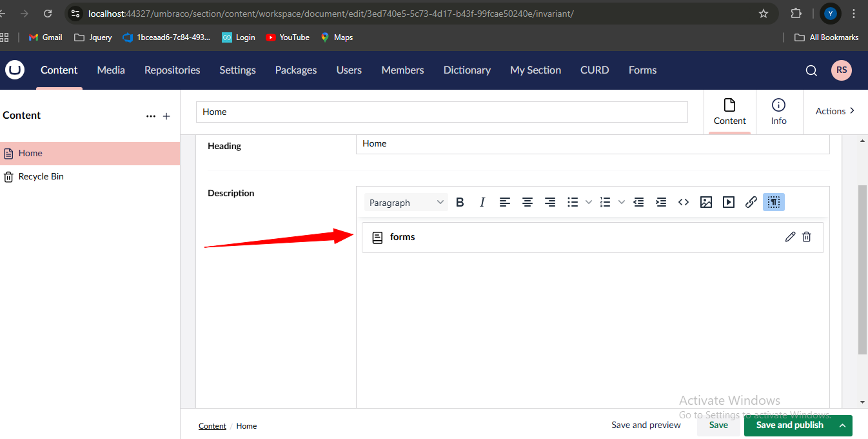This screenshot has width=868, height=439.
Task: Expand the Actions menu
Action: [x=835, y=111]
